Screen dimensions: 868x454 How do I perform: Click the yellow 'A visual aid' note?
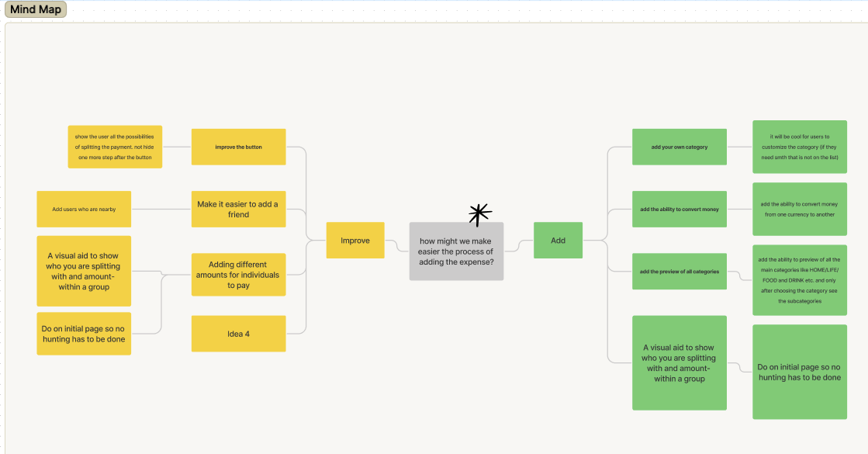84,271
